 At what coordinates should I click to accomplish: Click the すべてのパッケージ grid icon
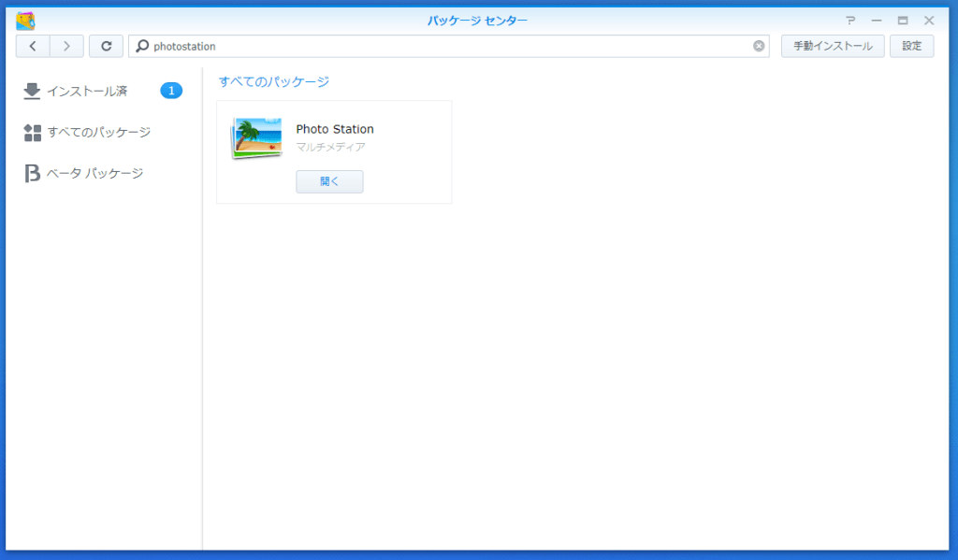33,133
